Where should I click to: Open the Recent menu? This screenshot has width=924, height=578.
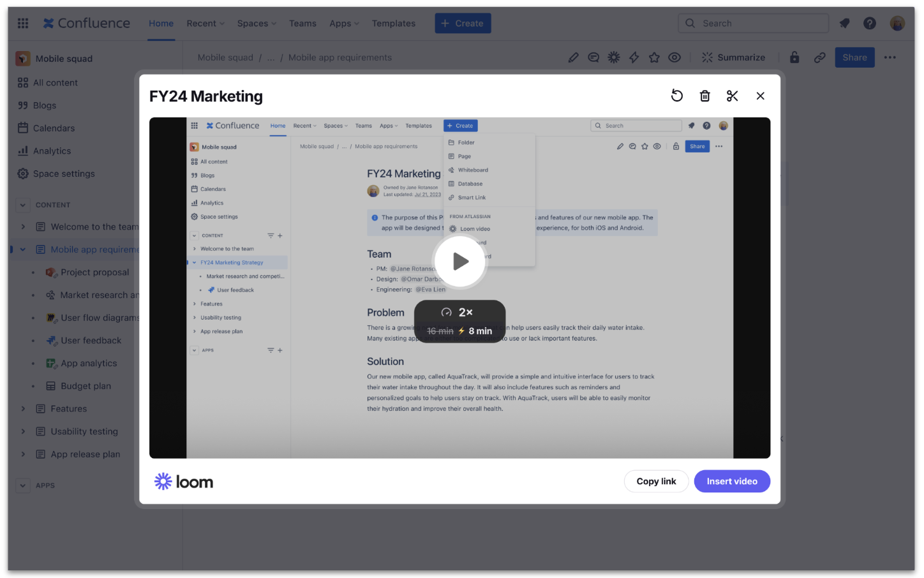click(x=205, y=23)
